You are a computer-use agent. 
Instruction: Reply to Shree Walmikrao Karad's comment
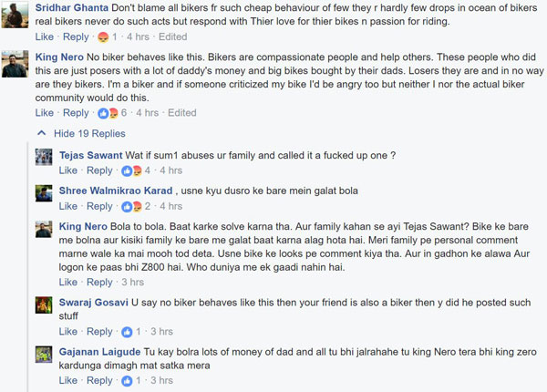99,206
